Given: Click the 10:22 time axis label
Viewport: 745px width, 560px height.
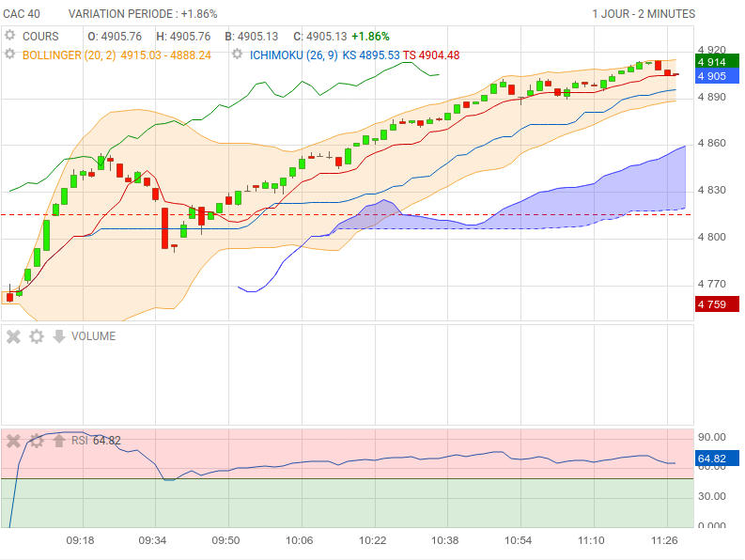Looking at the screenshot, I should tap(372, 540).
